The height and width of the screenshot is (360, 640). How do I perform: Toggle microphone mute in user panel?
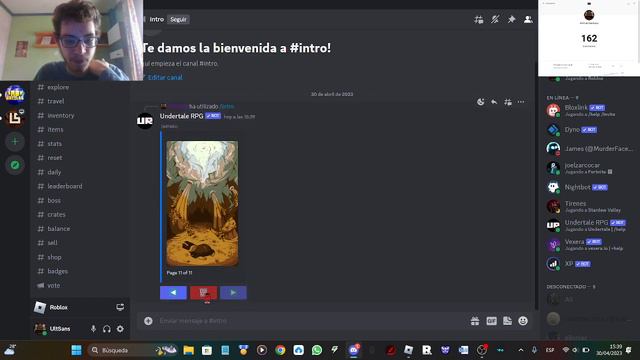point(93,329)
